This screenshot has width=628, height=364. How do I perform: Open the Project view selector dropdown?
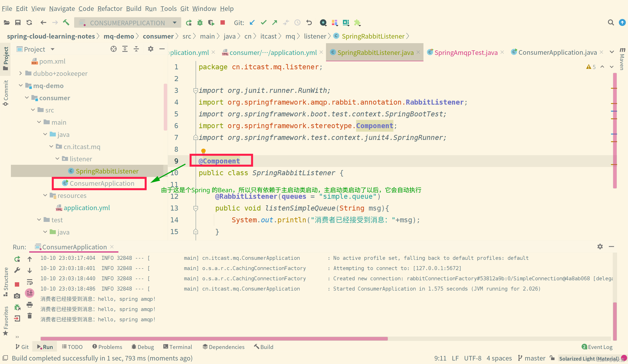(52, 49)
